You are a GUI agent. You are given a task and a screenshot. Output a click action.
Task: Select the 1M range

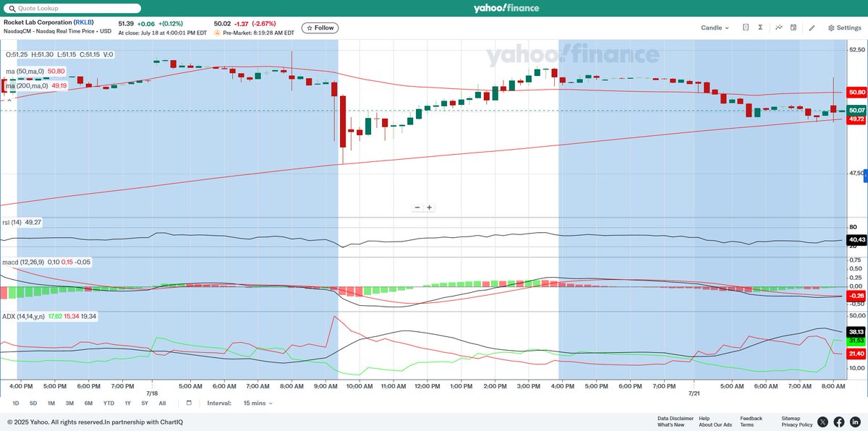(51, 403)
